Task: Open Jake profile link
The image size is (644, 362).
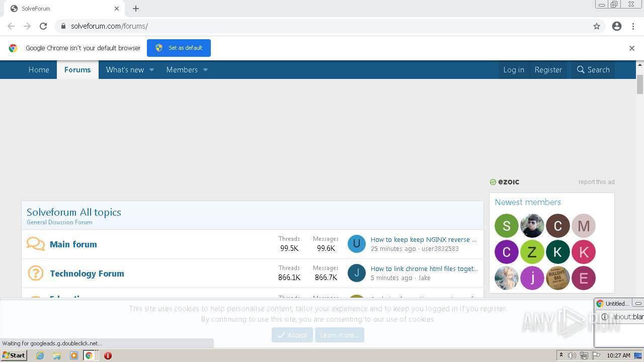Action: click(x=425, y=278)
